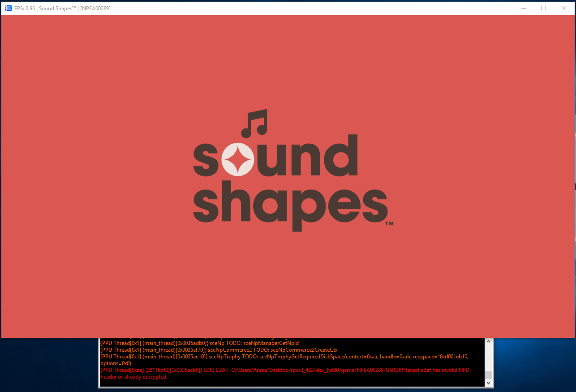The image size is (576, 392).
Task: Click the log window's scrollbar thumb
Action: tap(489, 375)
